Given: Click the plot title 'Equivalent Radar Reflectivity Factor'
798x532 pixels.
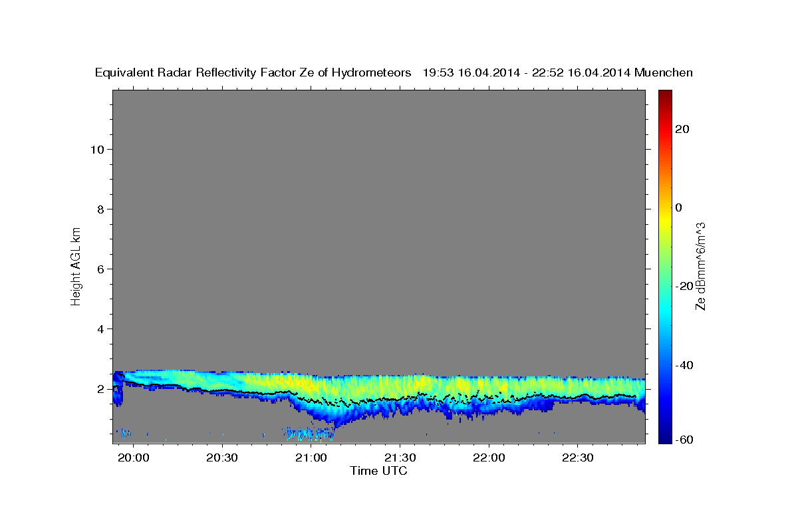Looking at the screenshot, I should (x=197, y=72).
